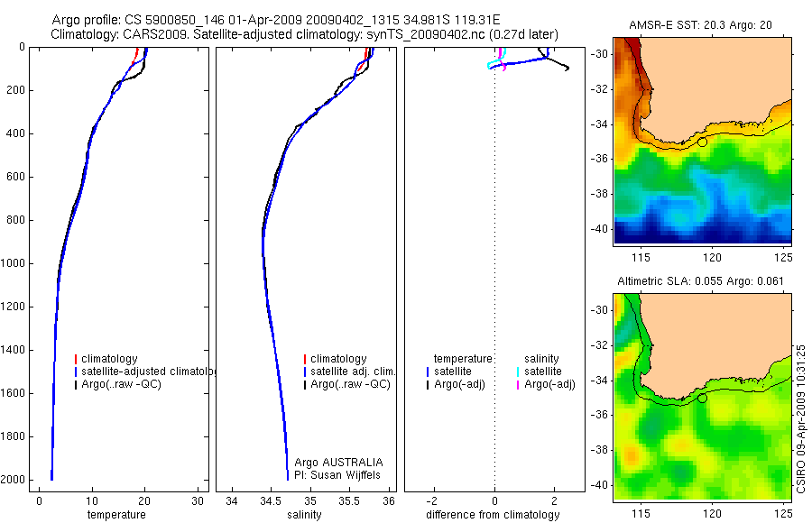This screenshot has height=523, width=812.
Task: Click cyan 'satellite' entry under salinity header
Action: (x=543, y=372)
